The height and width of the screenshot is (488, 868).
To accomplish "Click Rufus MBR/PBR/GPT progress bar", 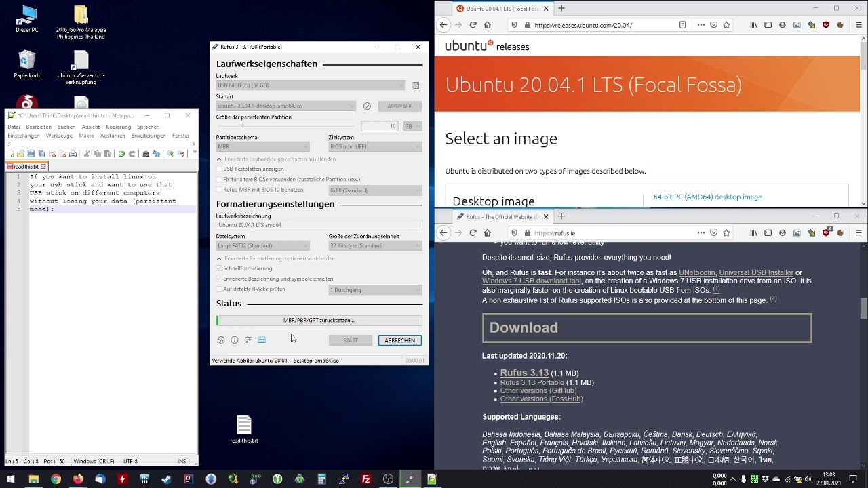I will [x=319, y=320].
